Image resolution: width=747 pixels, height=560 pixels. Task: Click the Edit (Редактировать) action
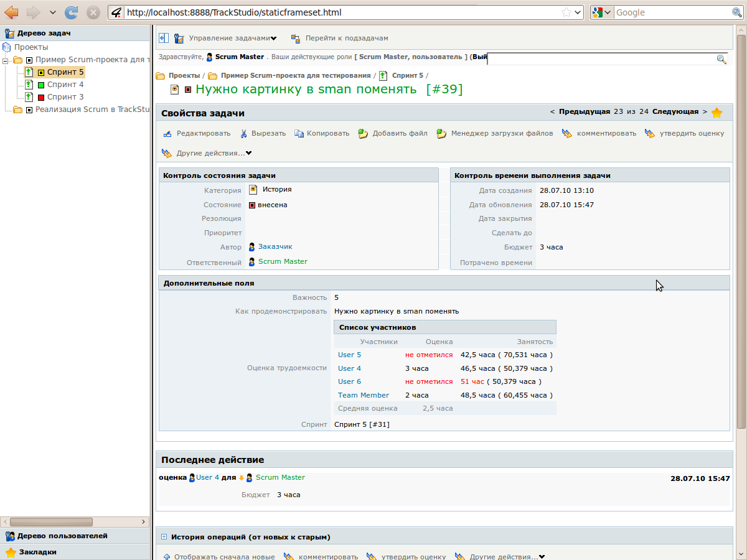tap(197, 133)
